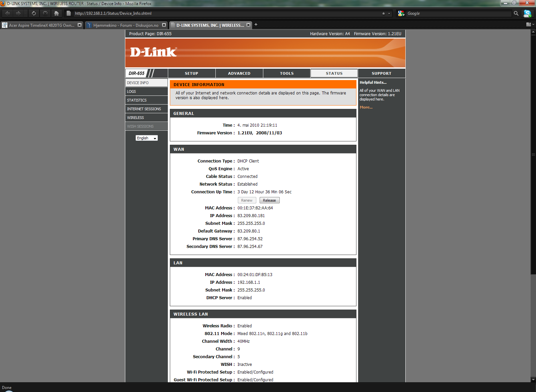Open a new tab with the plus button
The image size is (536, 392).
[256, 24]
